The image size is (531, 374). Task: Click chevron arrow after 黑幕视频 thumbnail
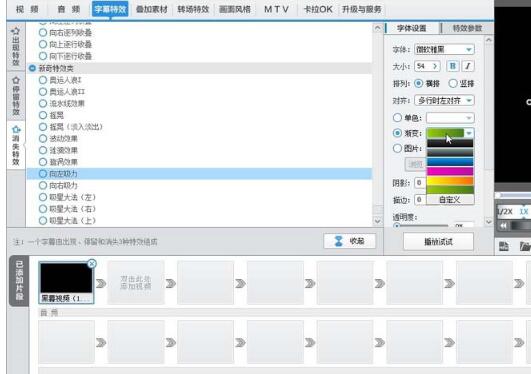(x=101, y=283)
